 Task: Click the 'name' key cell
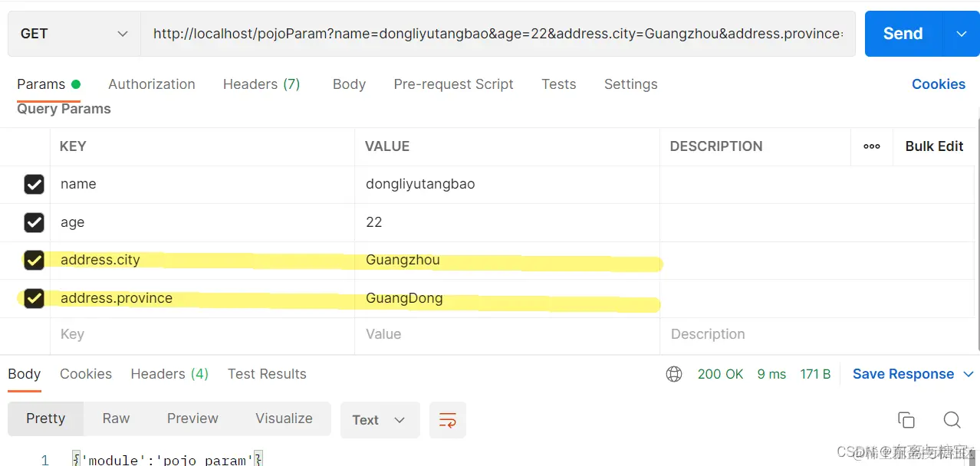[202, 185]
